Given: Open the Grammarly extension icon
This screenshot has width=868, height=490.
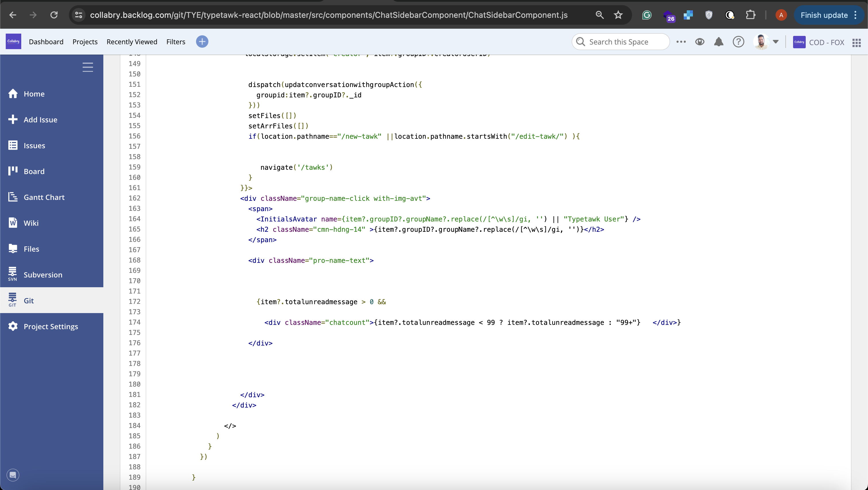Looking at the screenshot, I should point(647,15).
